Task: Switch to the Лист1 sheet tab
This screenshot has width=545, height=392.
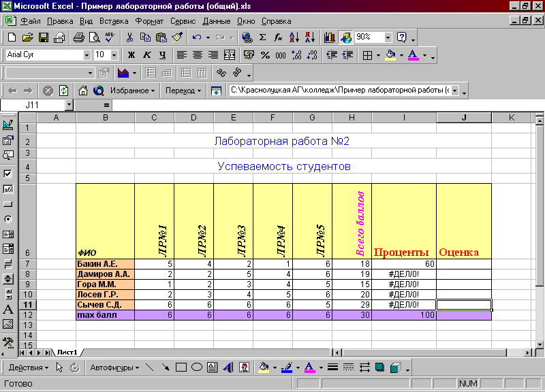Action: coord(67,353)
